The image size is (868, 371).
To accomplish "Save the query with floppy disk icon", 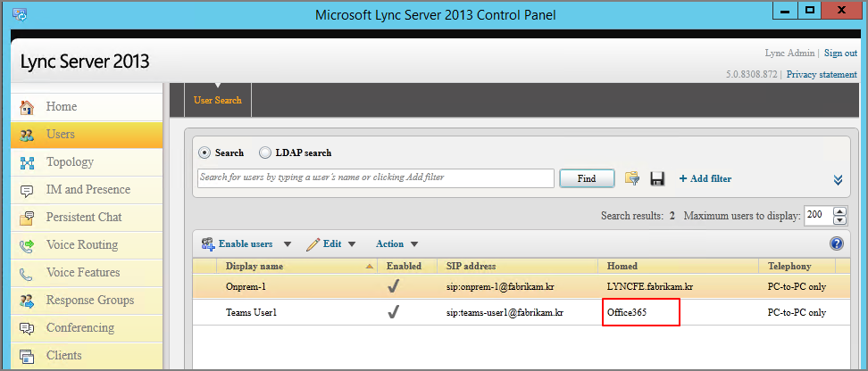I will click(x=657, y=178).
